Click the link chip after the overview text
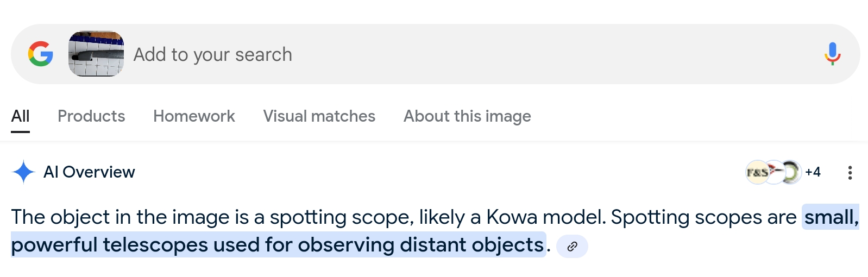This screenshot has width=868, height=277. pos(572,247)
